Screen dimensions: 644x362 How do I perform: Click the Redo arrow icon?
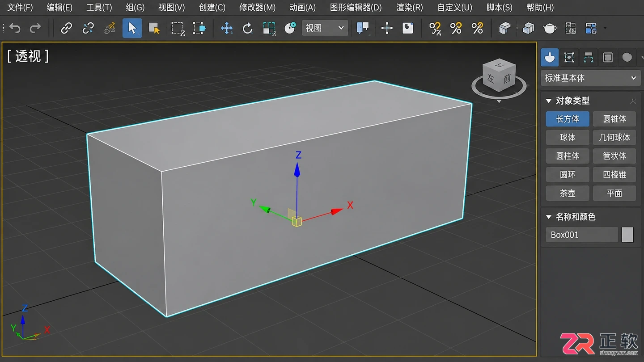pyautogui.click(x=35, y=28)
